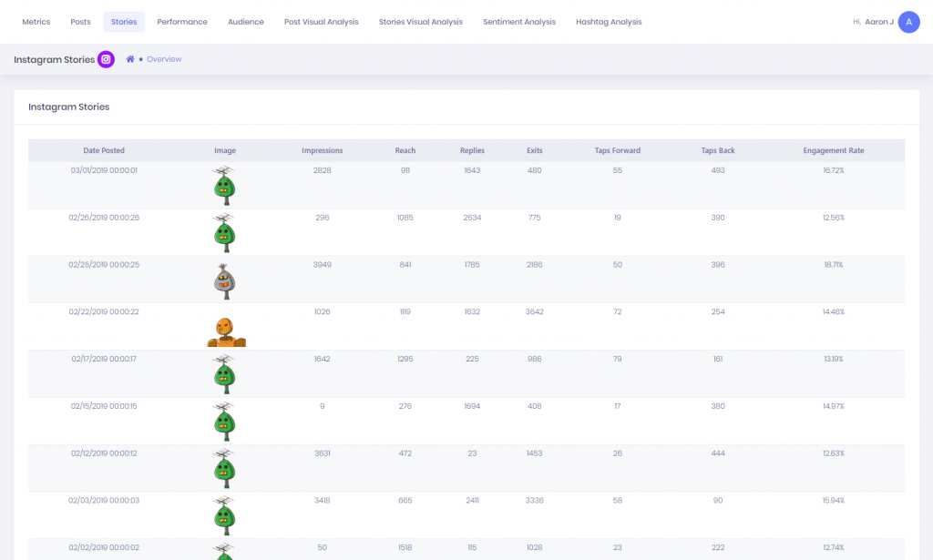
Task: Go to the Audience tab
Action: [246, 22]
